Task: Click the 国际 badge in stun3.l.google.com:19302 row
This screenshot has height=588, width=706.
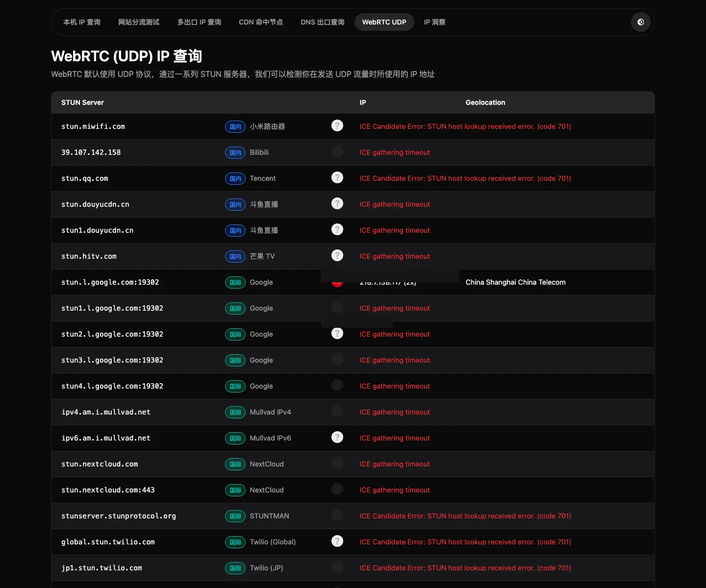Action: pos(235,360)
